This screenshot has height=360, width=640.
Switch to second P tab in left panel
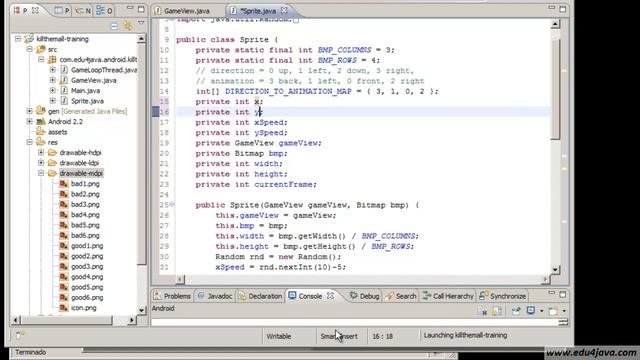62,11
